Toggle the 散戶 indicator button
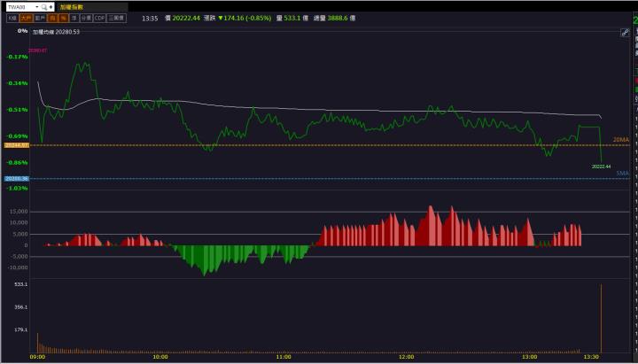This screenshot has width=638, height=364. pyautogui.click(x=40, y=18)
